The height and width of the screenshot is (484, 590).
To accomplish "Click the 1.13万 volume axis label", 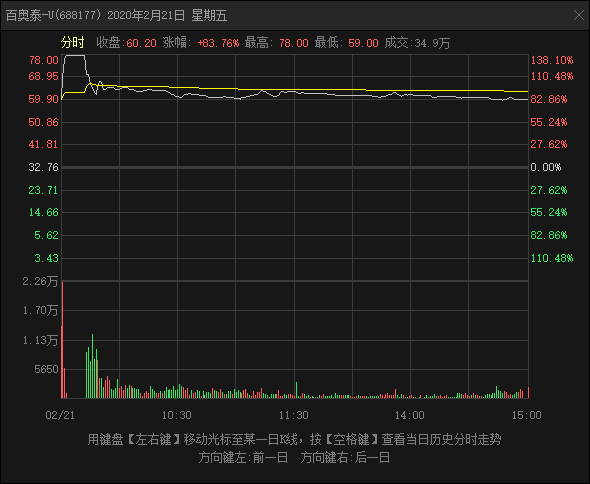I will point(40,340).
